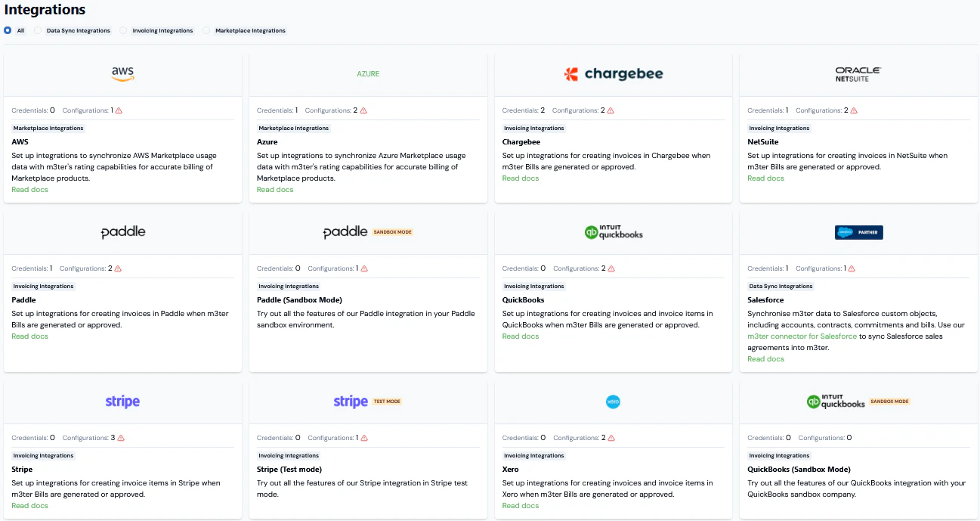Click warning icon on Stripe (Test mode) configurations

[364, 438]
